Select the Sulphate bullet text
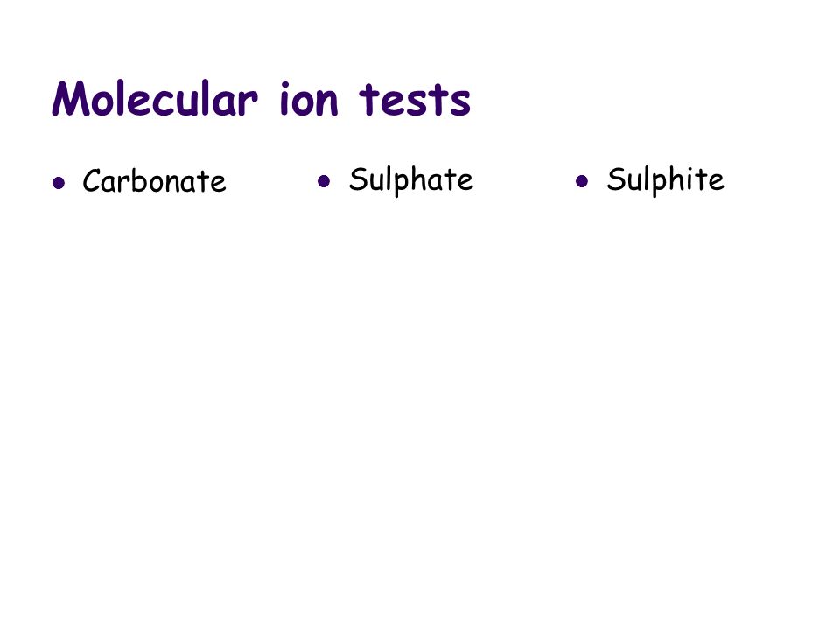This screenshot has width=840, height=630. [411, 180]
